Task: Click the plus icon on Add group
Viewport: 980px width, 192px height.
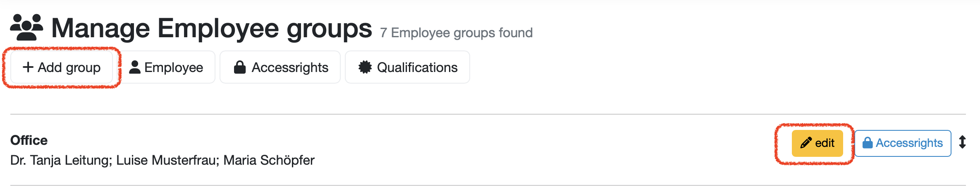Action: [x=28, y=67]
